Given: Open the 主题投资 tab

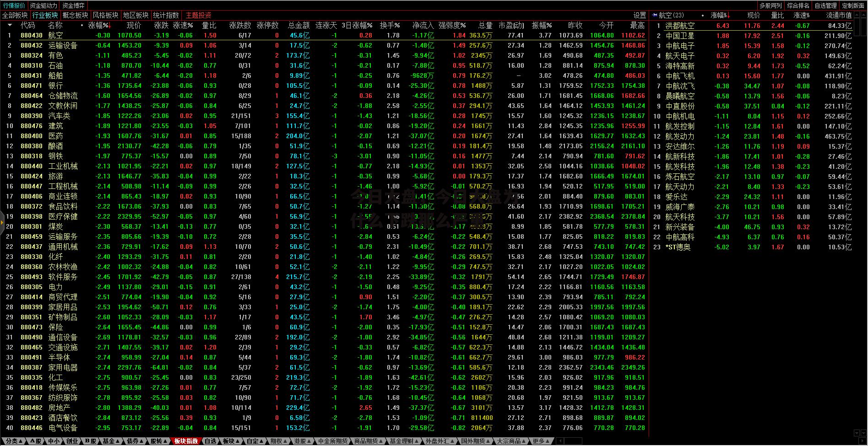Looking at the screenshot, I should [198, 16].
